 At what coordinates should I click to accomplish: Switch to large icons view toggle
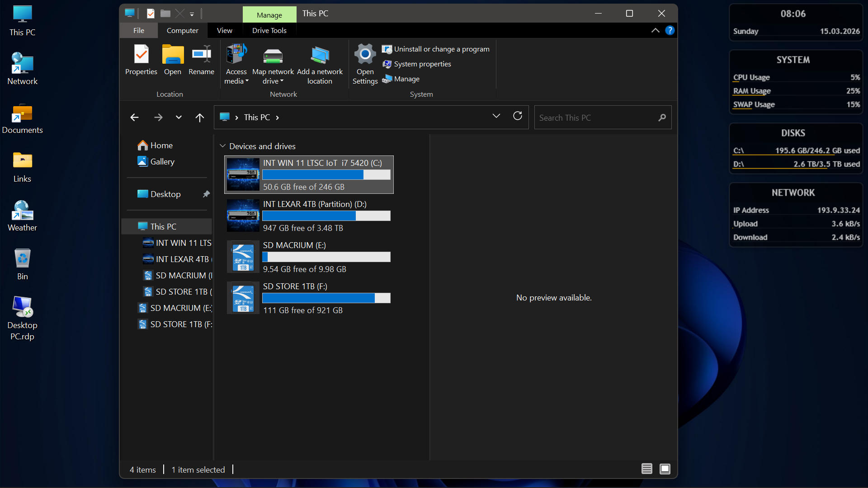(x=665, y=469)
